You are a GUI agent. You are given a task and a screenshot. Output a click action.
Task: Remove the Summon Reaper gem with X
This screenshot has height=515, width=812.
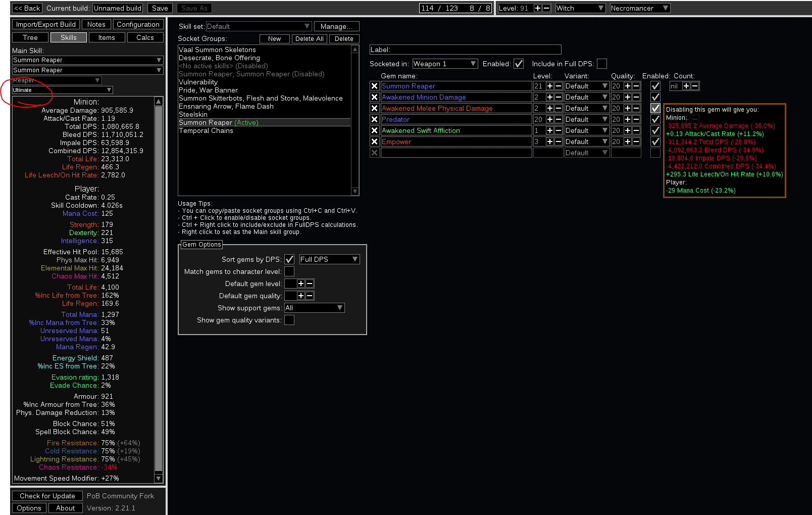point(374,86)
